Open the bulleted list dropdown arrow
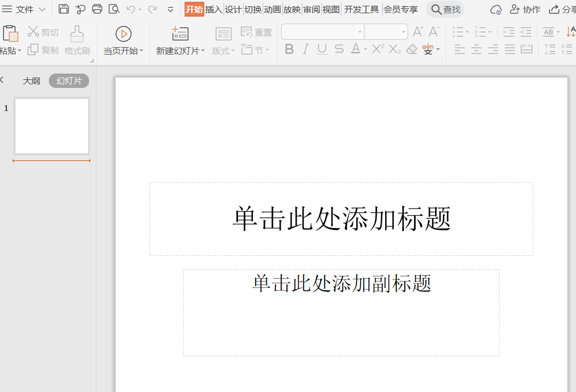Image resolution: width=576 pixels, height=392 pixels. click(467, 33)
